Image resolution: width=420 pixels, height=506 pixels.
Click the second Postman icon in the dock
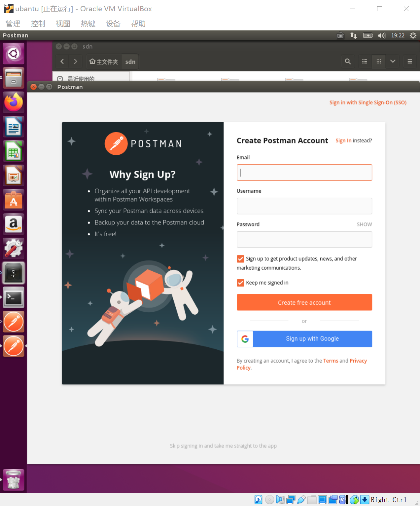[14, 346]
